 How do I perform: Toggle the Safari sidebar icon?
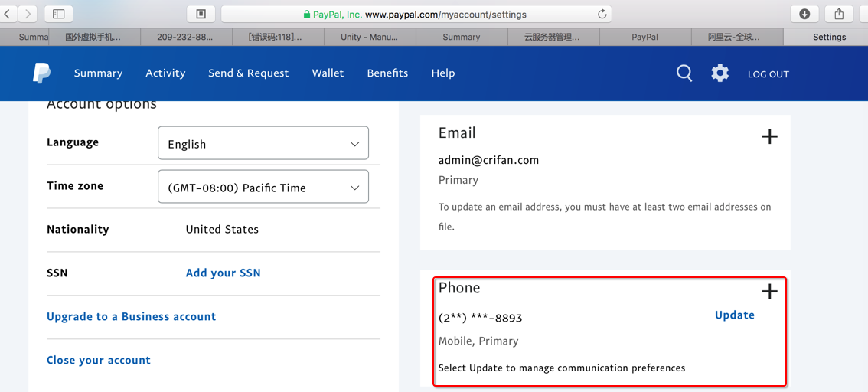pos(59,14)
